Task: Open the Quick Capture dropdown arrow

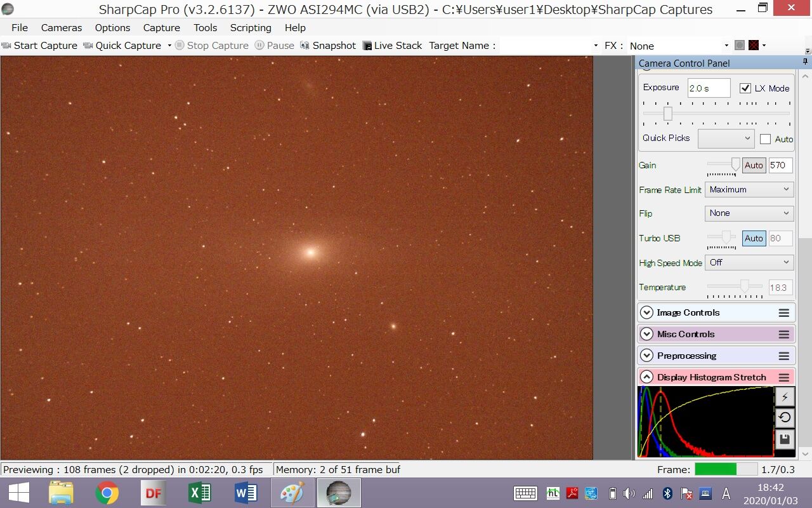Action: 169,45
